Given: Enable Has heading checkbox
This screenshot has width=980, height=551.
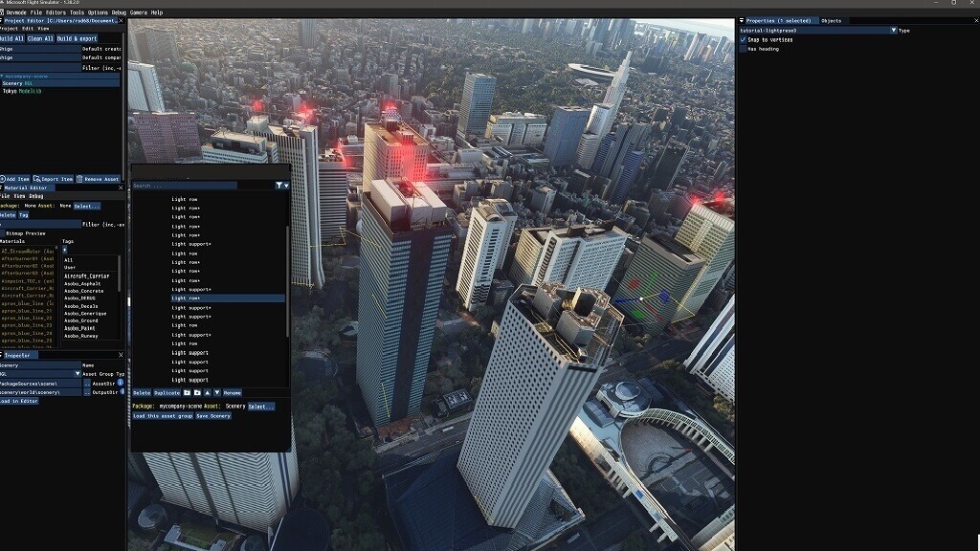Looking at the screenshot, I should pyautogui.click(x=743, y=49).
